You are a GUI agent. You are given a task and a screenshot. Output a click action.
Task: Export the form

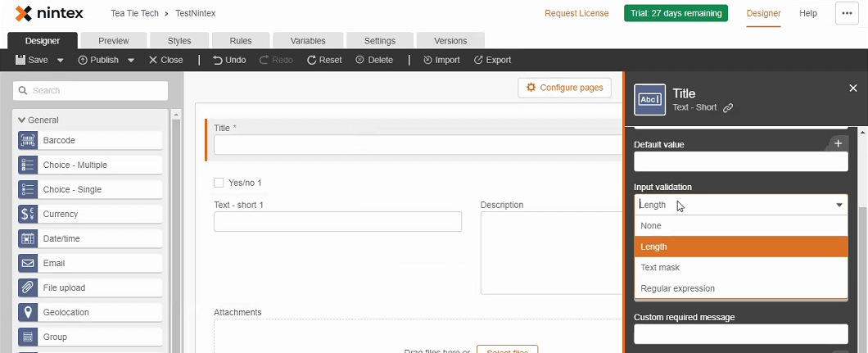(x=493, y=60)
